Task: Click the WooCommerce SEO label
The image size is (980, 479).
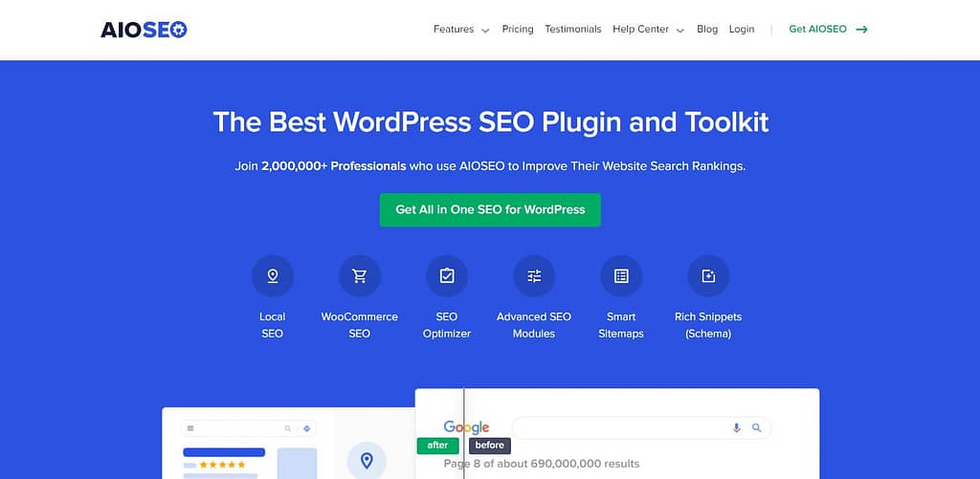Action: pos(360,325)
